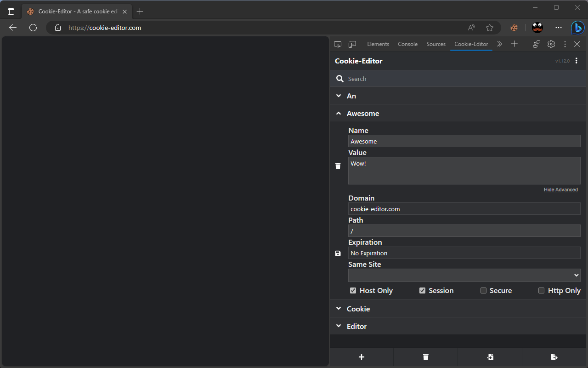Open the Bing sidebar button
The height and width of the screenshot is (368, 588).
(577, 28)
